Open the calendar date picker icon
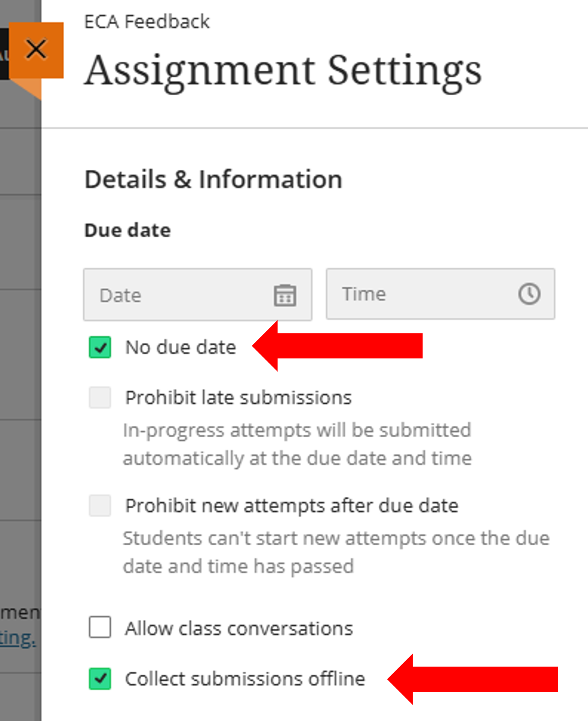Viewport: 588px width, 721px height. click(x=285, y=295)
